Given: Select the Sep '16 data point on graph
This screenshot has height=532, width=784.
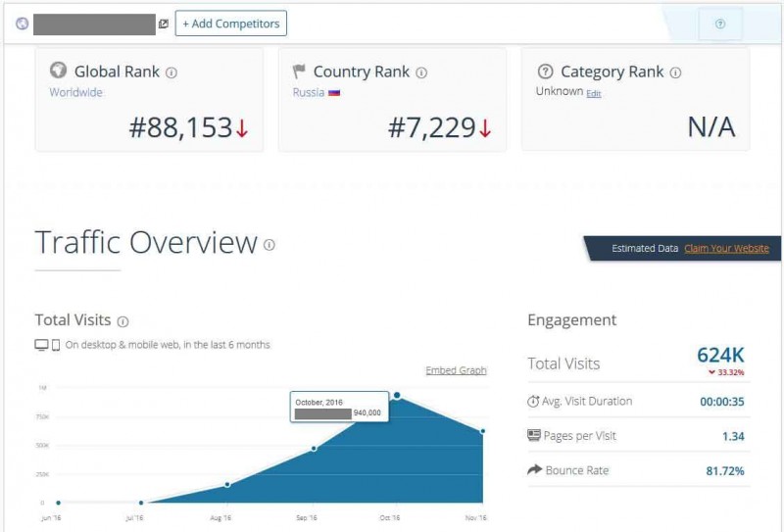Looking at the screenshot, I should 314,449.
